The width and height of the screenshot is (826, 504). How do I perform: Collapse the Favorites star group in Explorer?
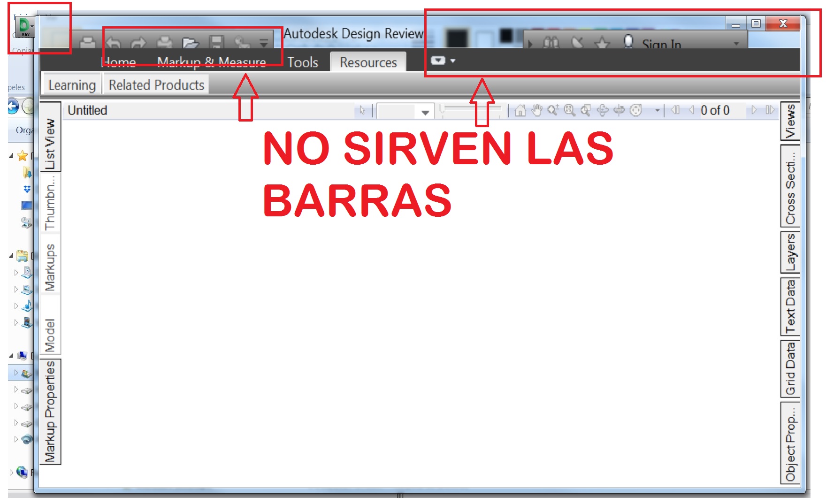[x=11, y=156]
